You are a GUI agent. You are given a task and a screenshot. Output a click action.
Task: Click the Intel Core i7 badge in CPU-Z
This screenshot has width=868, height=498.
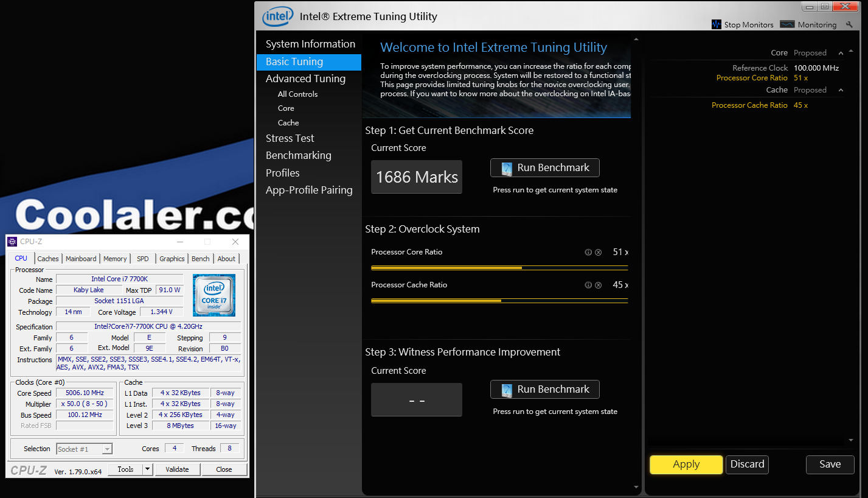point(214,295)
